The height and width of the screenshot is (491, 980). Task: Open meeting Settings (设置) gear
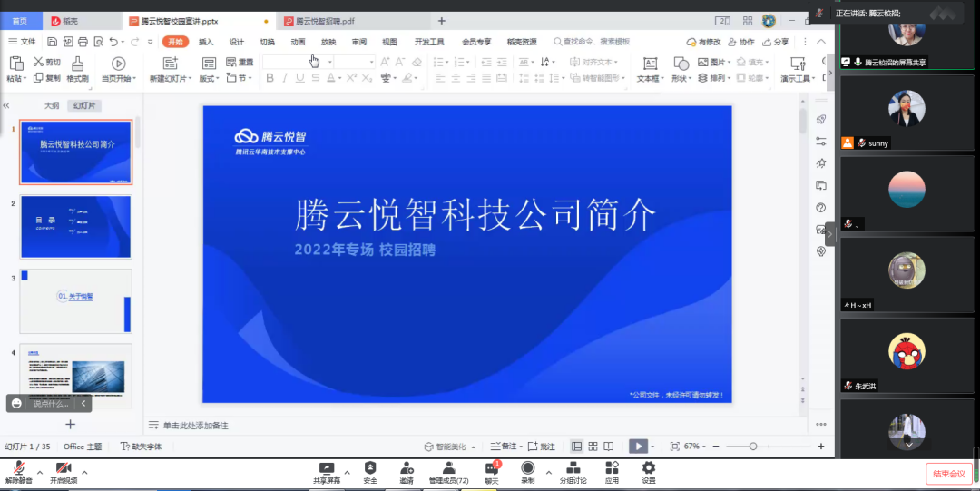tap(649, 473)
